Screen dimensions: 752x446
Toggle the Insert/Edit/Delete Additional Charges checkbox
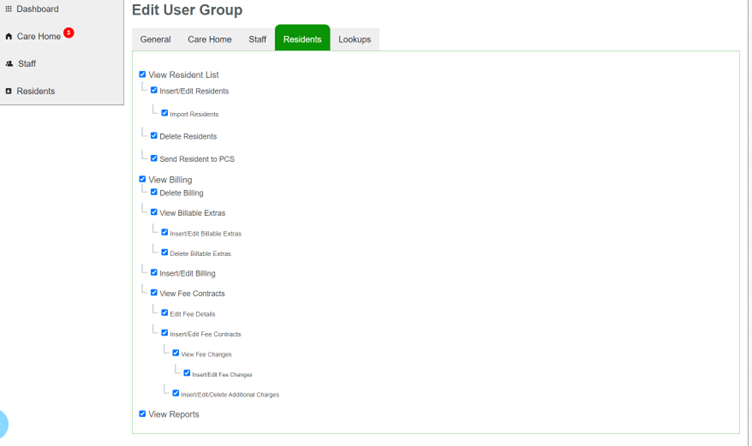click(x=176, y=393)
